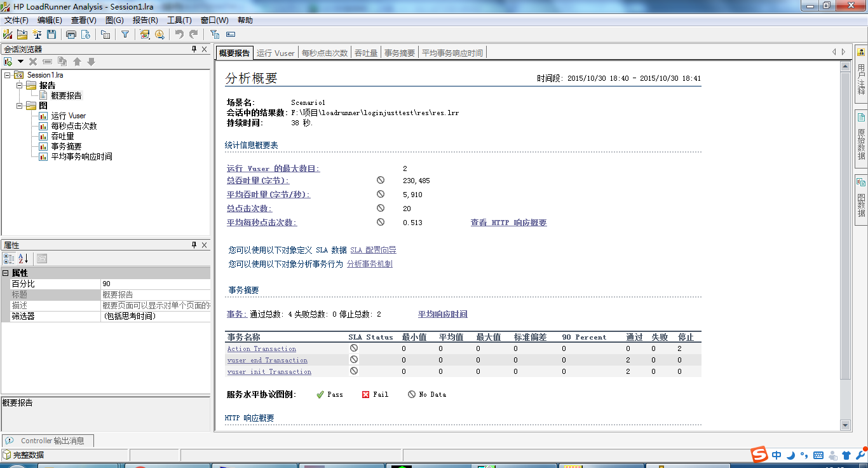Click the move down arrow in session browser
The image size is (868, 468).
tap(91, 62)
